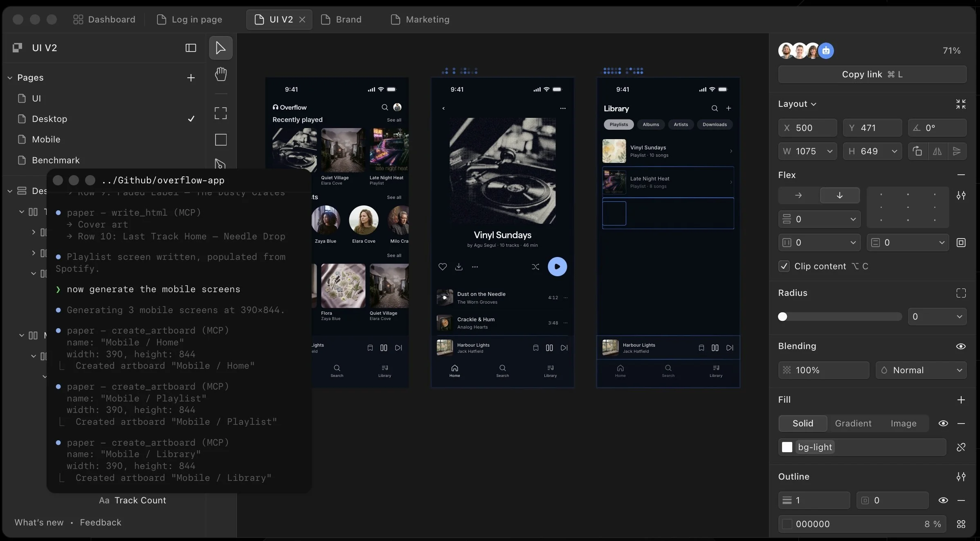Image resolution: width=980 pixels, height=541 pixels.
Task: Select the Frame tool
Action: point(220,113)
